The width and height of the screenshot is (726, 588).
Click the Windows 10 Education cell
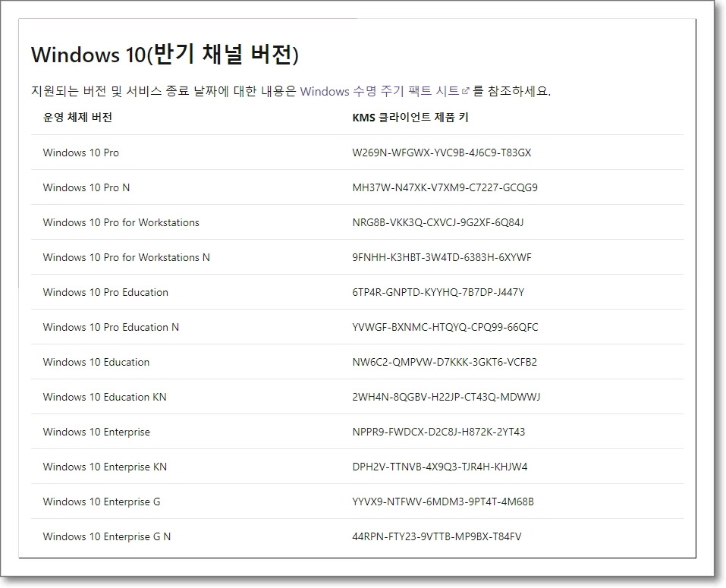(x=96, y=362)
